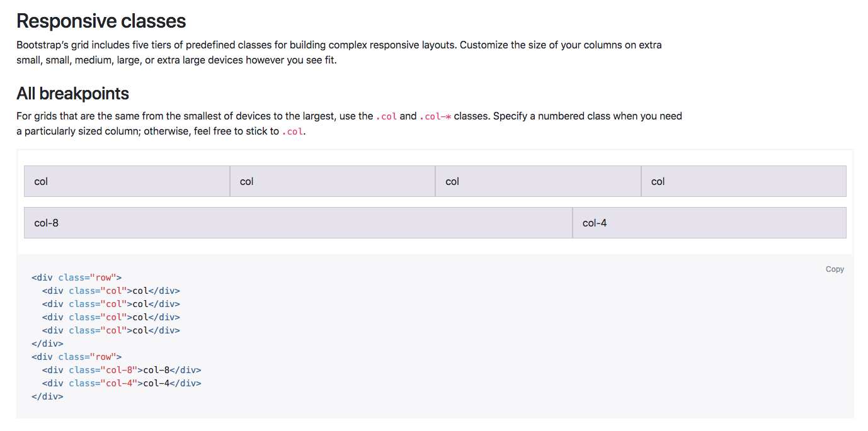The image size is (868, 431).
Task: Click the ".col" inline code before "and"
Action: tap(386, 116)
